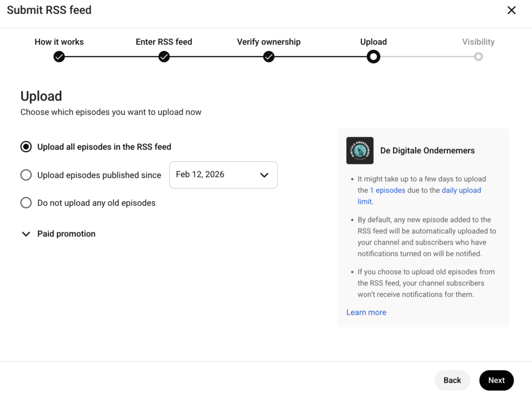532x394 pixels.
Task: Click the How it works completed checkmark icon
Action: pos(59,57)
